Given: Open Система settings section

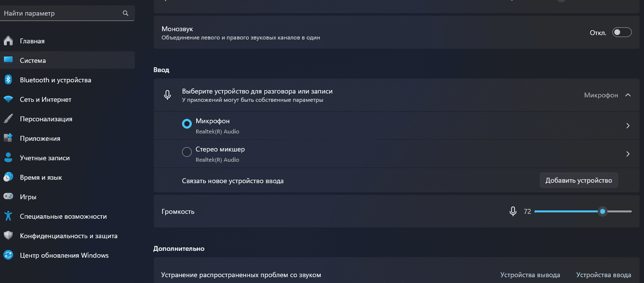Looking at the screenshot, I should click(x=33, y=60).
